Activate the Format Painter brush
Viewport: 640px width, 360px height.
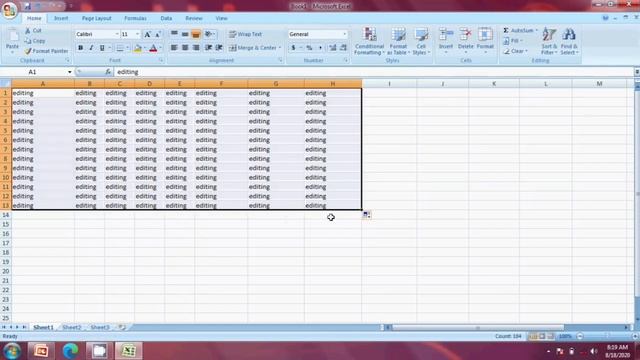(28, 51)
